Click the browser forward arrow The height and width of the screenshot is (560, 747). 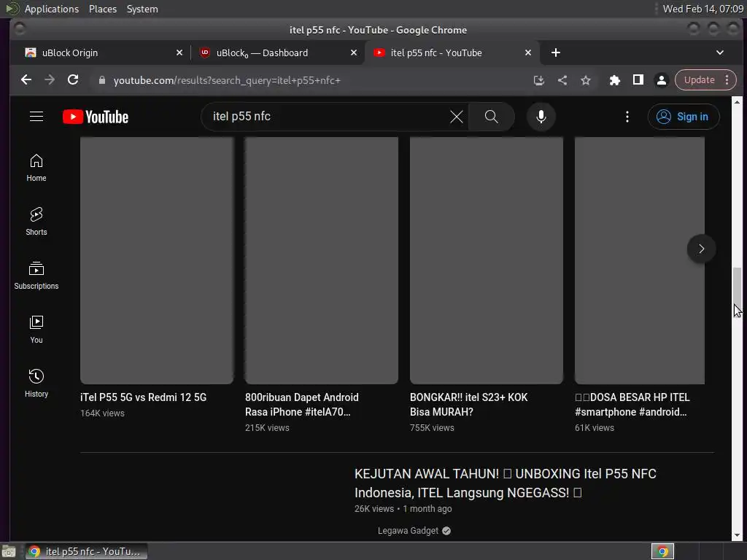click(50, 80)
